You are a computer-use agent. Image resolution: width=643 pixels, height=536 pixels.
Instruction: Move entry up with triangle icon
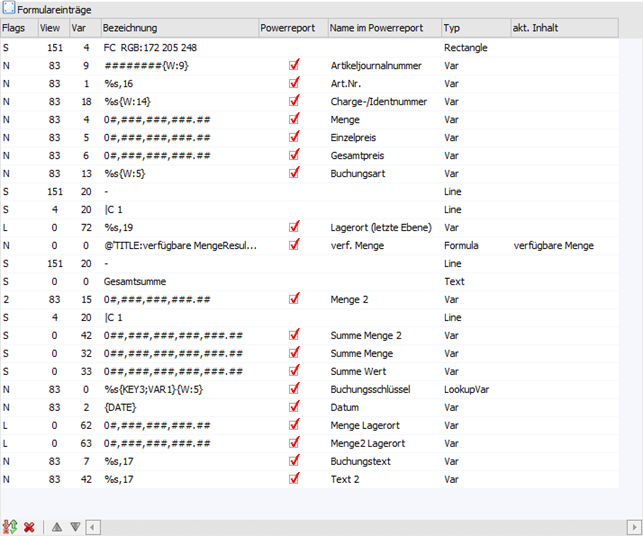click(57, 526)
